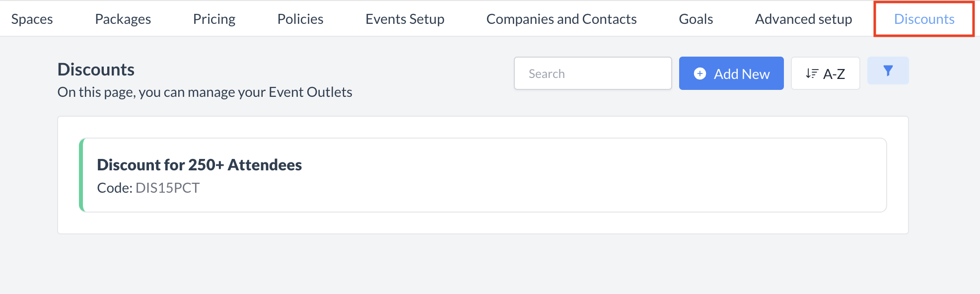Viewport: 980px width, 294px height.
Task: Navigate to the Events Setup tab
Action: 405,19
